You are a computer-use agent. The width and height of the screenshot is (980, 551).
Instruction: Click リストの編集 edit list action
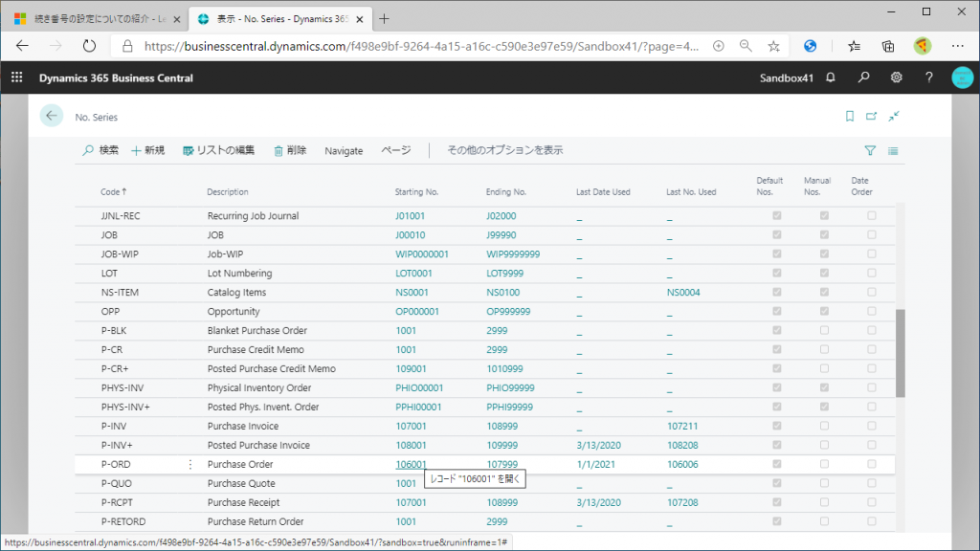pyautogui.click(x=219, y=150)
